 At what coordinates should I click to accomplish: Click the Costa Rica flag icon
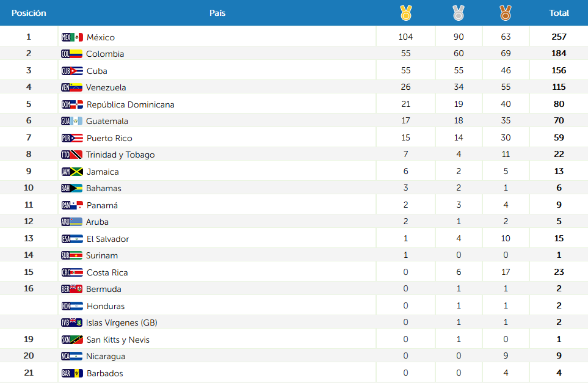pyautogui.click(x=72, y=272)
